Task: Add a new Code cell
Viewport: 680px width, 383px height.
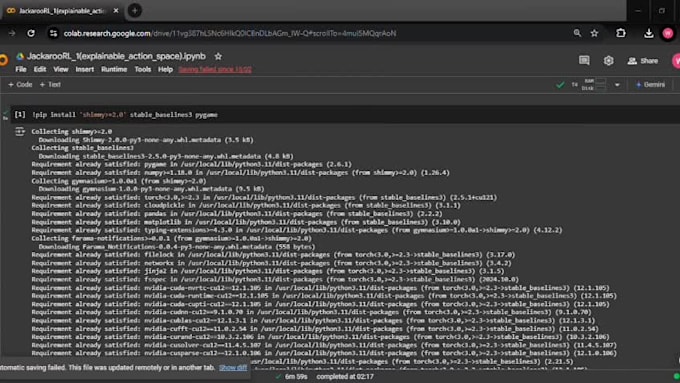Action: (x=20, y=85)
